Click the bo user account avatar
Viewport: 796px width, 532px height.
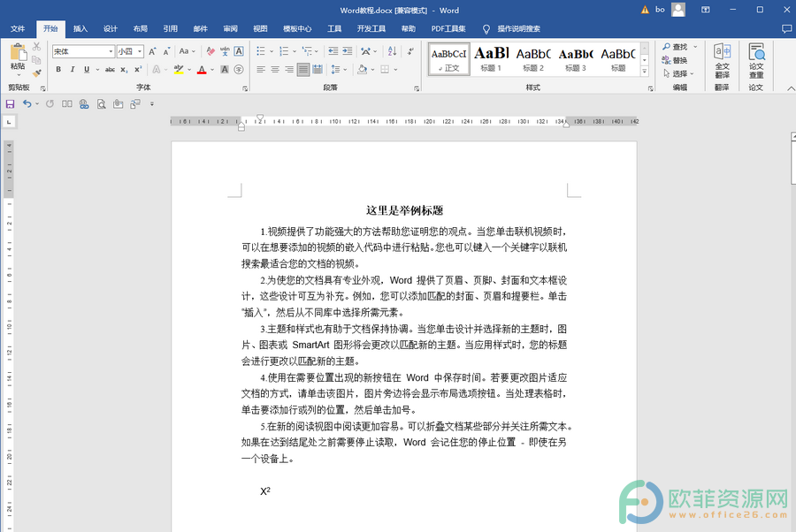(x=678, y=10)
